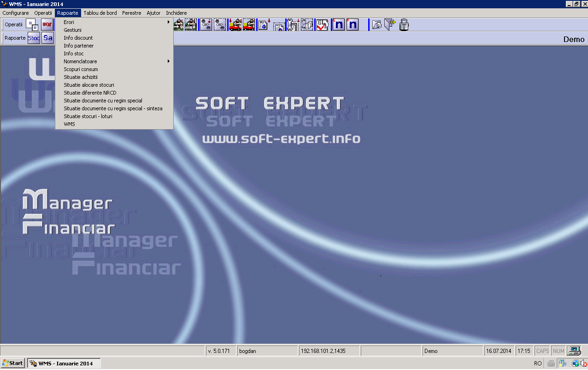Open the Configurare menu
Image resolution: width=588 pixels, height=370 pixels.
click(16, 13)
